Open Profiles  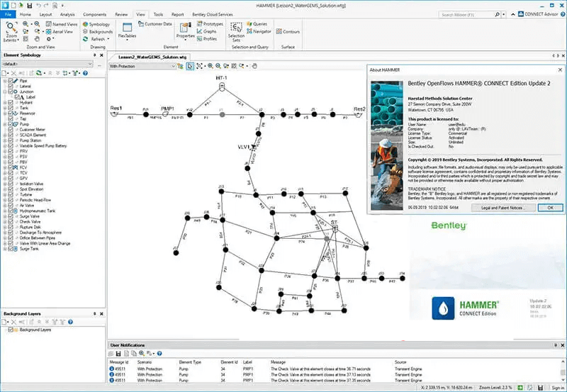(207, 39)
